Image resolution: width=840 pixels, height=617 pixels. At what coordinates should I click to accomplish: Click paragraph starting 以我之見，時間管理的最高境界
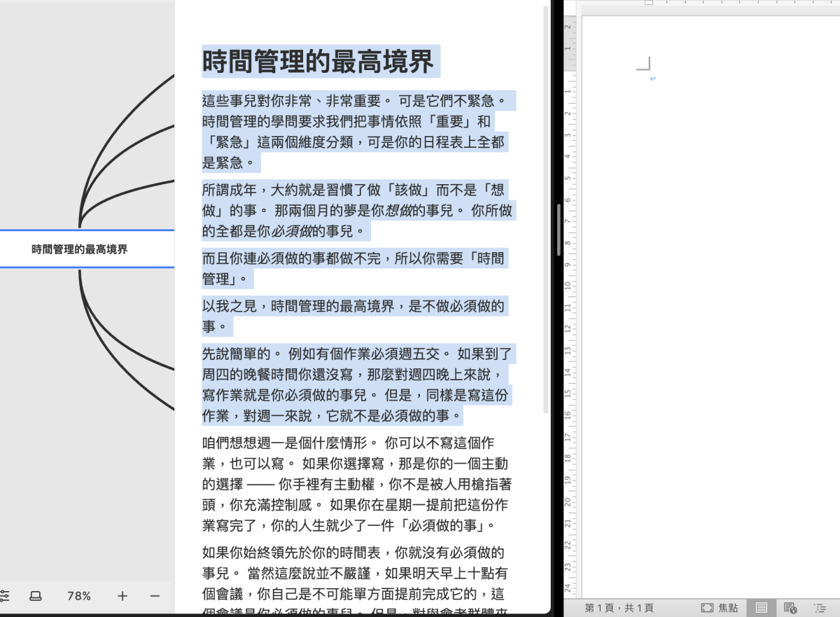[x=355, y=316]
